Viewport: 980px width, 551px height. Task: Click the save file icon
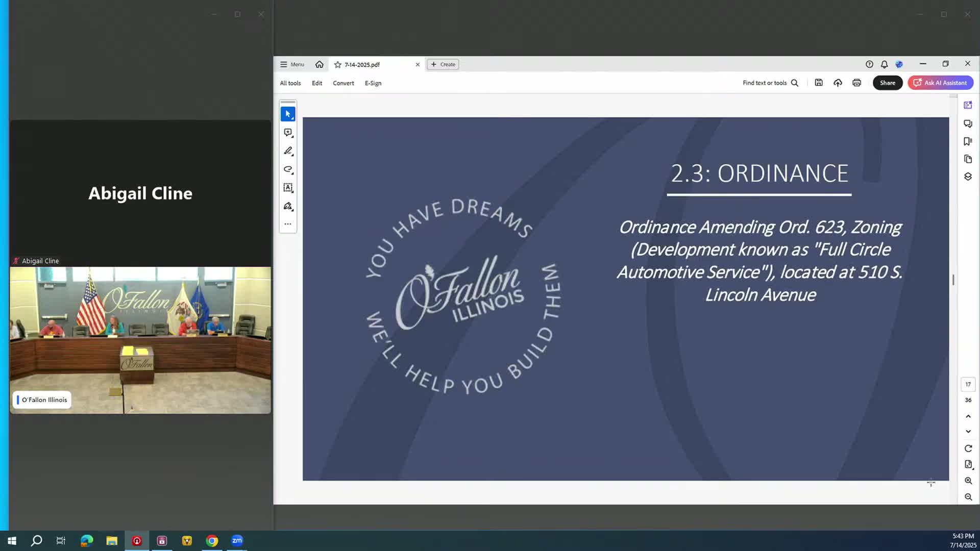(819, 83)
